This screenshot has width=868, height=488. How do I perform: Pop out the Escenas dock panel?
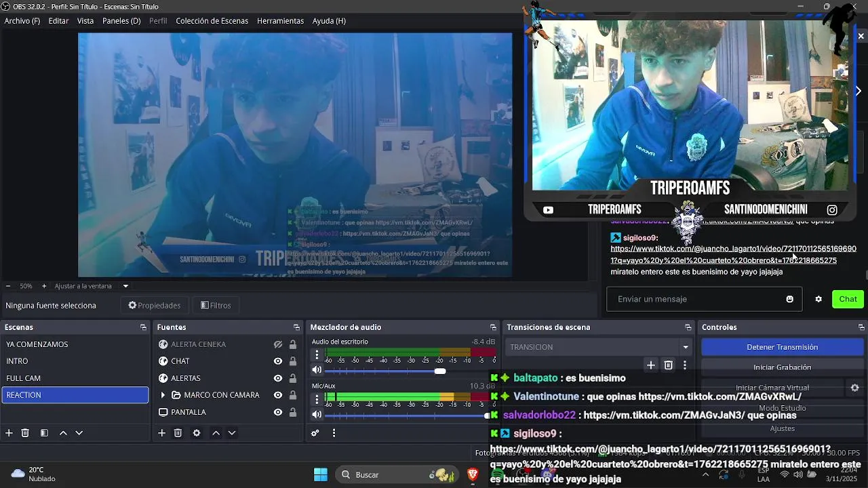click(x=143, y=327)
